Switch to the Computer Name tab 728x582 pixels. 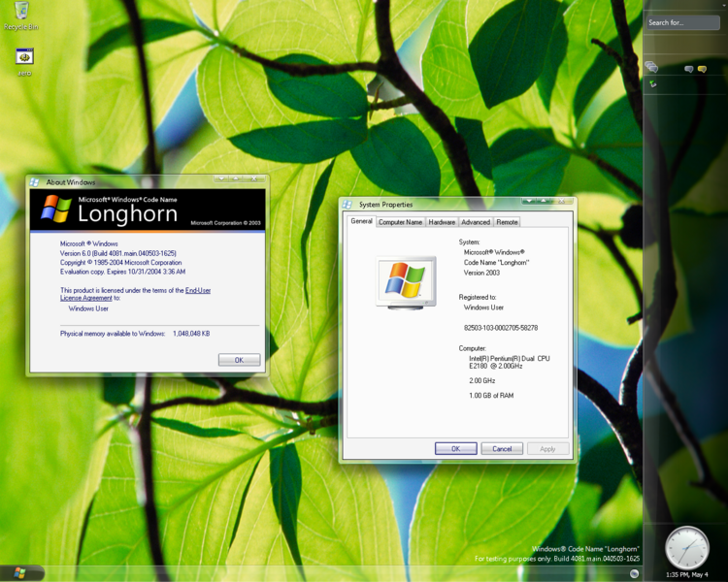400,222
